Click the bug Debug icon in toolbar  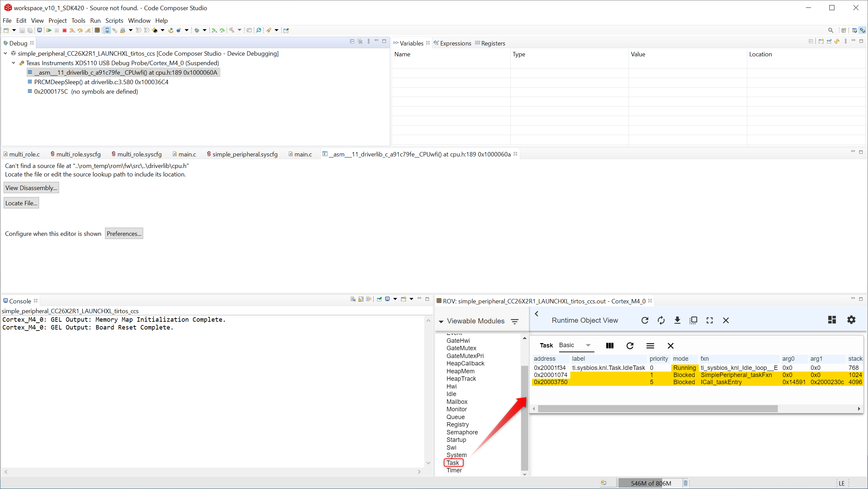coord(197,30)
